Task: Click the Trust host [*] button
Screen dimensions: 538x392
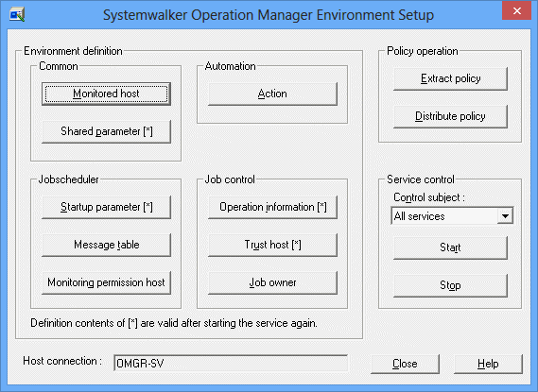Action: point(272,245)
